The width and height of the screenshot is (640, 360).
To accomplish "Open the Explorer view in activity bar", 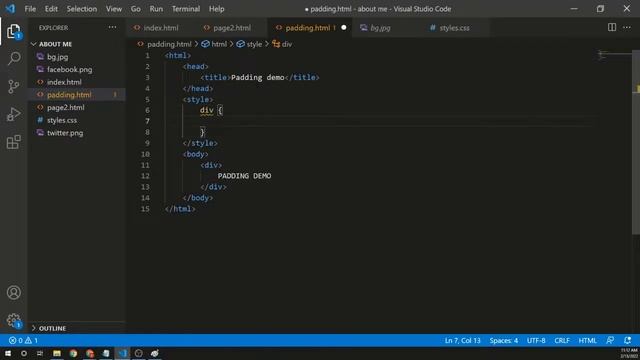I will (x=13, y=31).
